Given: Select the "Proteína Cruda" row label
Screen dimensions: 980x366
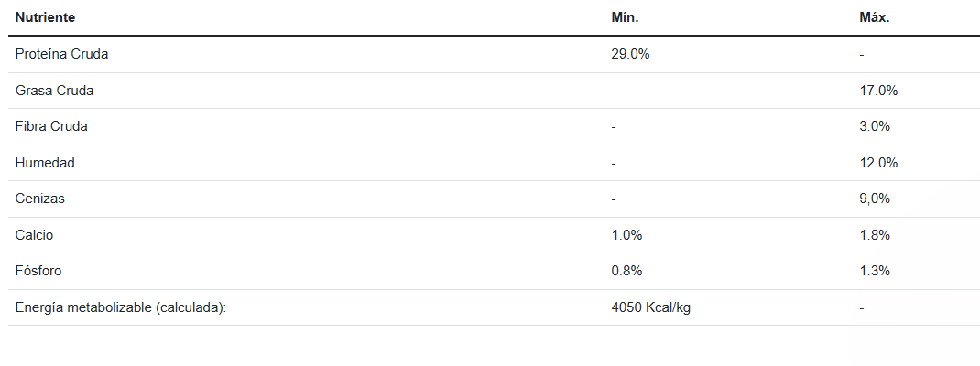Looking at the screenshot, I should coord(61,54).
